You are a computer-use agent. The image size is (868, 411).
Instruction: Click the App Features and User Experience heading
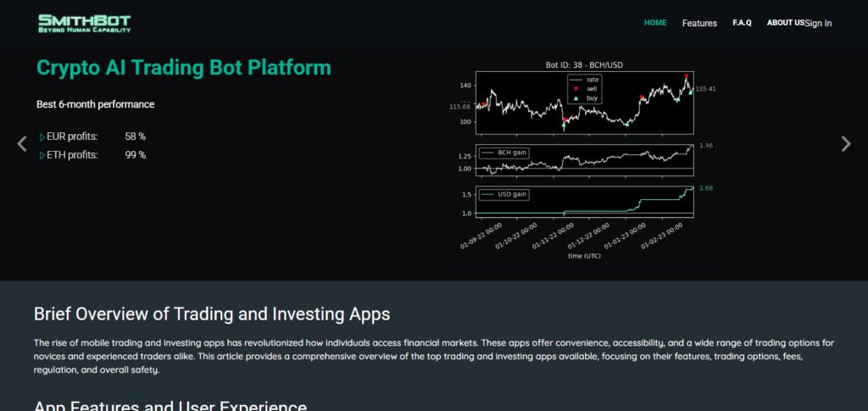(x=170, y=405)
